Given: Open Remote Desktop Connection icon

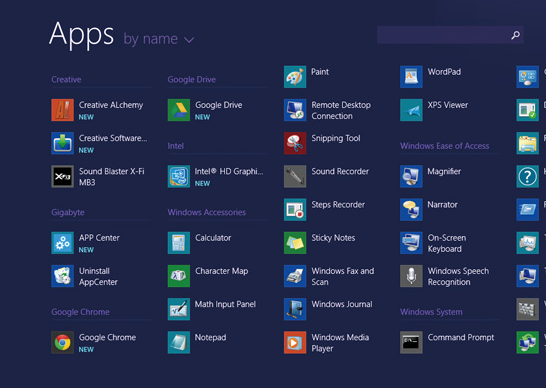Looking at the screenshot, I should 295,110.
